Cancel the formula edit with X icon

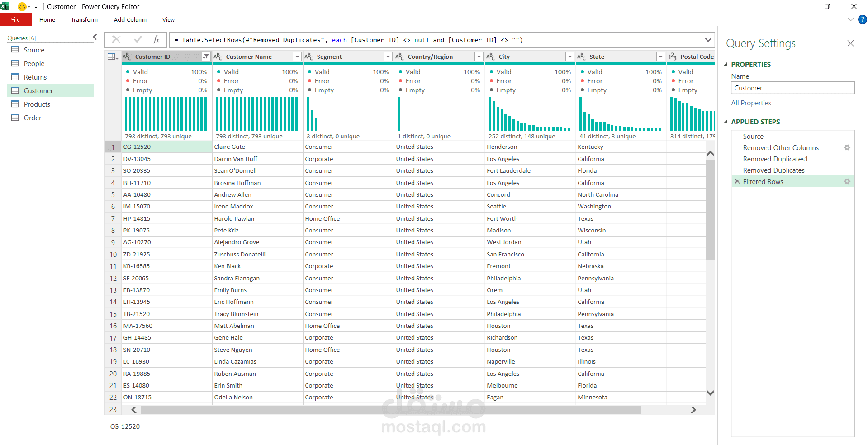[116, 40]
